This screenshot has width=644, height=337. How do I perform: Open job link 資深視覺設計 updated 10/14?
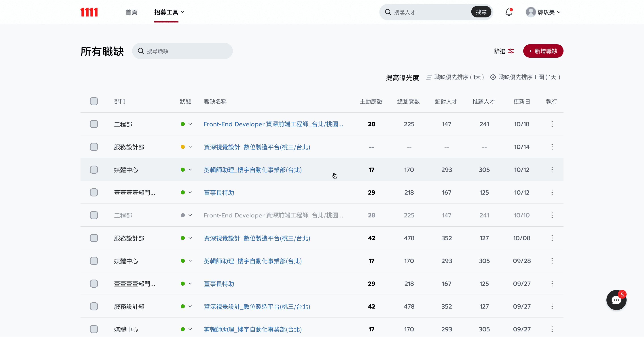pos(257,147)
